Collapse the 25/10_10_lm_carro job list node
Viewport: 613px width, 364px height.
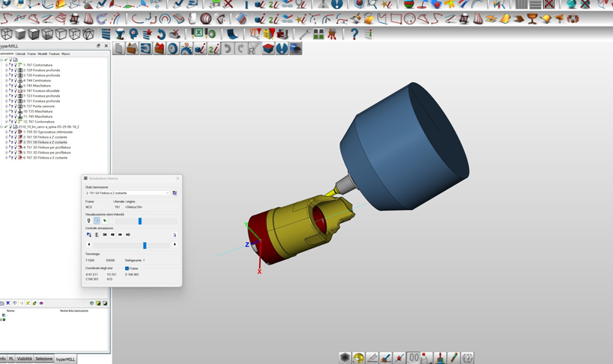click(x=2, y=127)
